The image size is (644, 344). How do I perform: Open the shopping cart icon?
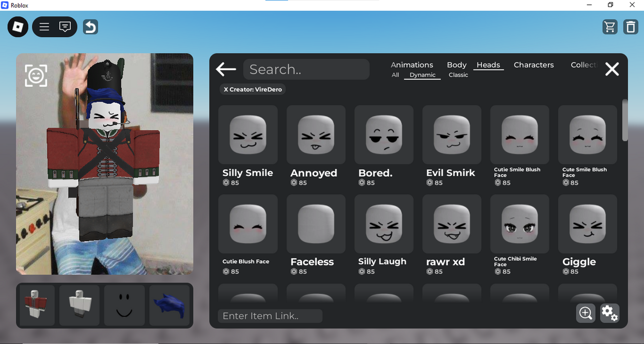click(x=610, y=27)
